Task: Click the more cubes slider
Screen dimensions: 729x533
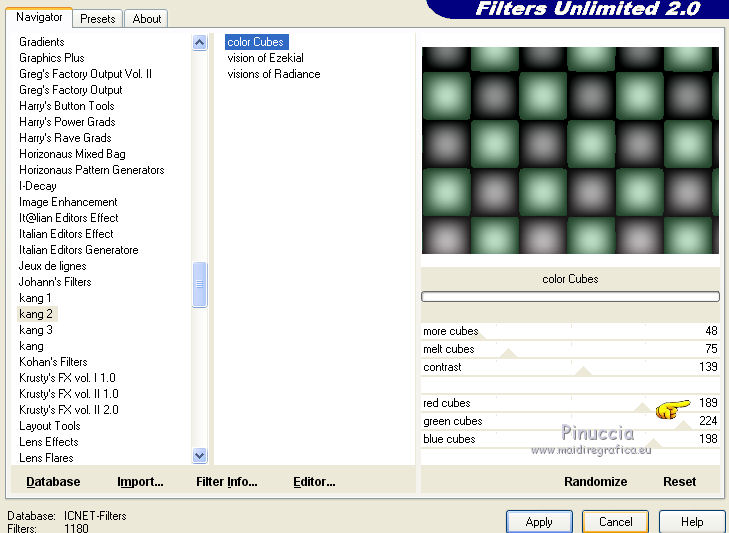Action: [570, 331]
